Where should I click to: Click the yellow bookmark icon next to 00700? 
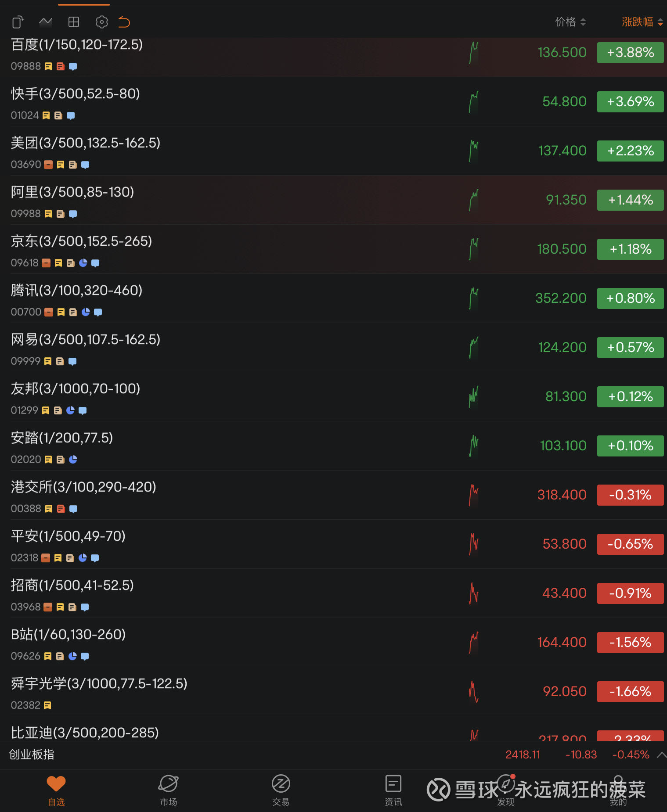point(60,312)
